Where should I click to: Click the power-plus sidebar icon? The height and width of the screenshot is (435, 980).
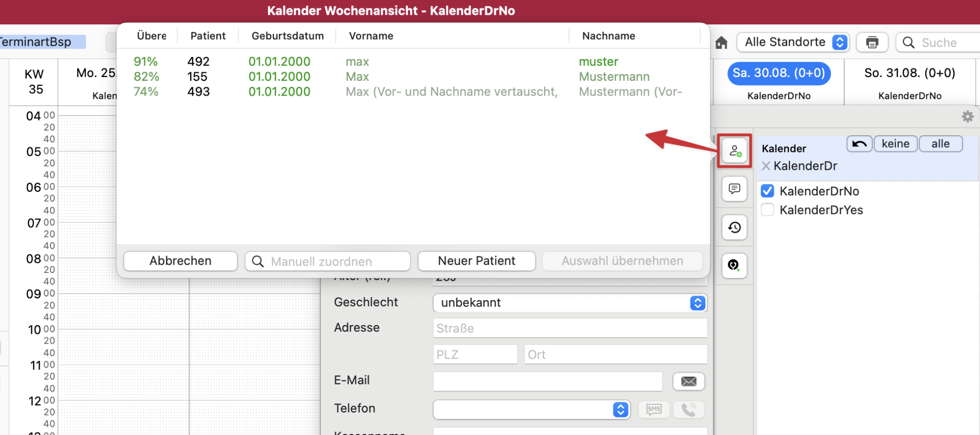(x=735, y=265)
